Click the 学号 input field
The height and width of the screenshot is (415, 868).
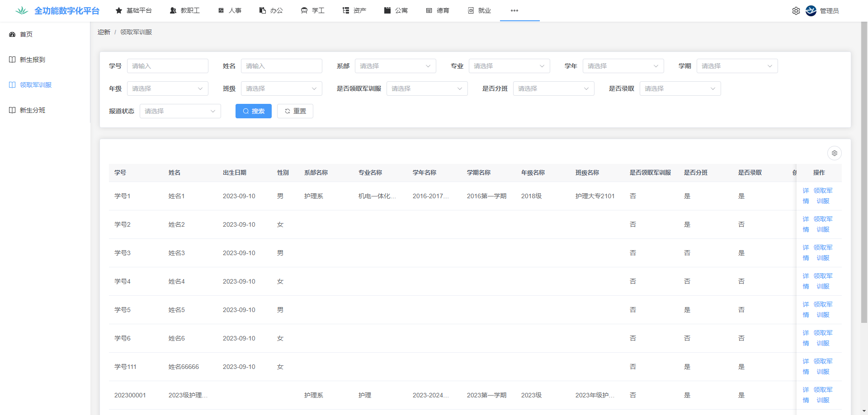[167, 66]
